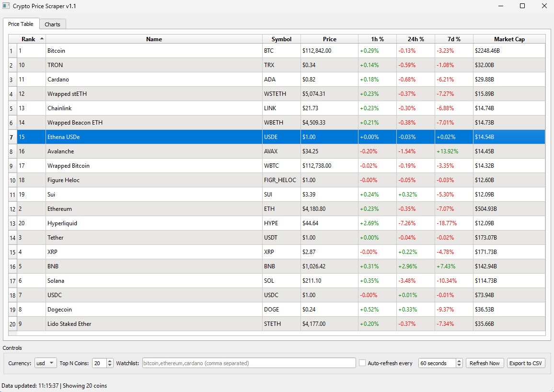Decrease refresh interval seconds with down arrow

[459, 366]
